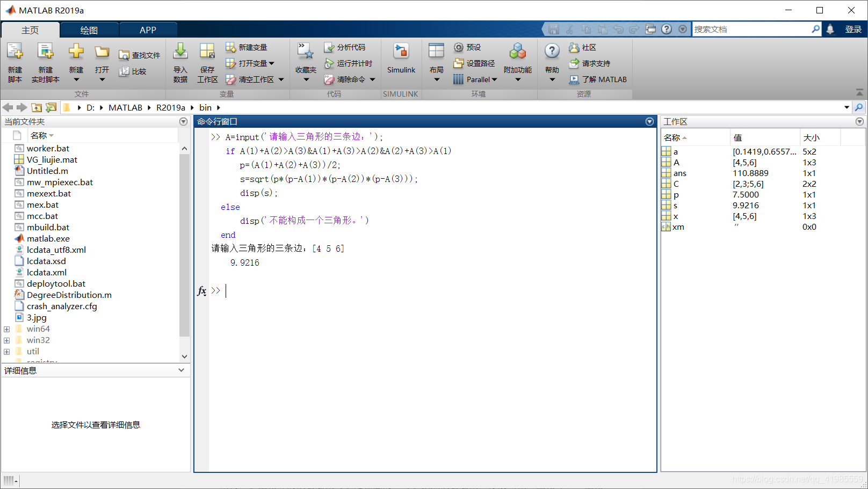Click 请求支持 request support
The width and height of the screenshot is (868, 489).
589,63
